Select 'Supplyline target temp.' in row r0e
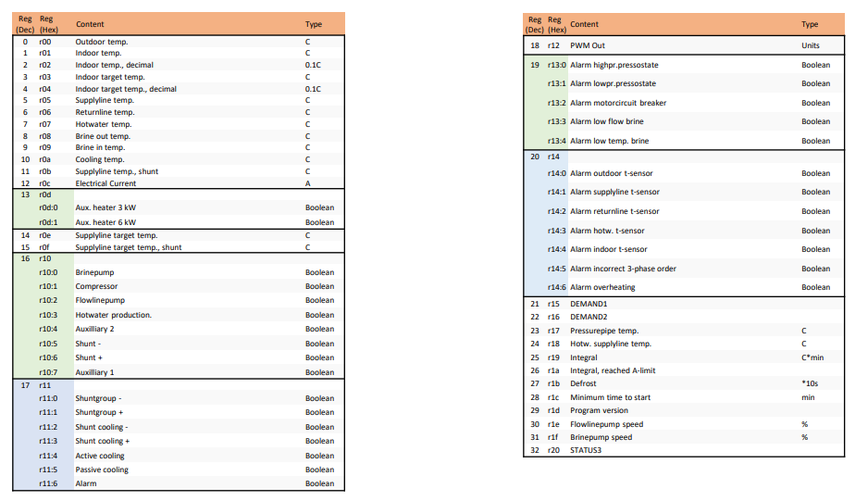 (x=117, y=235)
